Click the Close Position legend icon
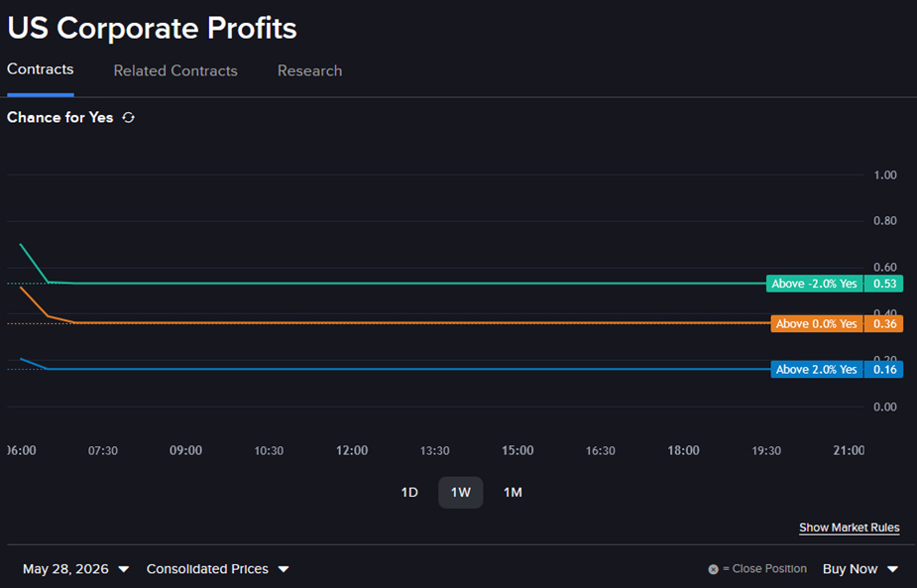Viewport: 917px width, 588px height. click(x=713, y=569)
